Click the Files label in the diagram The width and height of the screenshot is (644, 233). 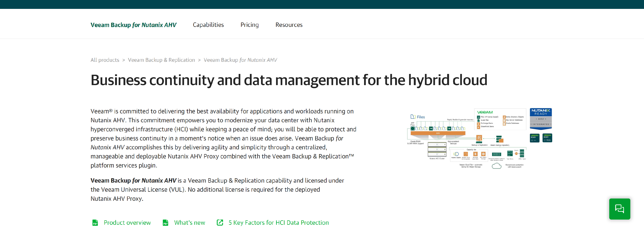coord(421,117)
